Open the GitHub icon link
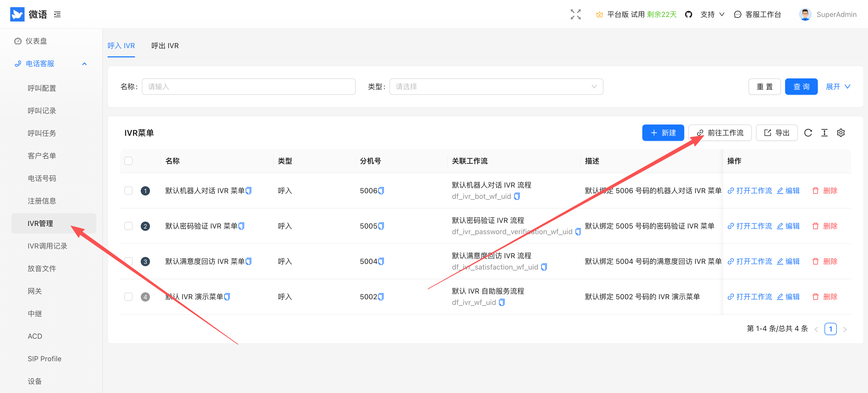Image resolution: width=868 pixels, height=393 pixels. [x=688, y=15]
